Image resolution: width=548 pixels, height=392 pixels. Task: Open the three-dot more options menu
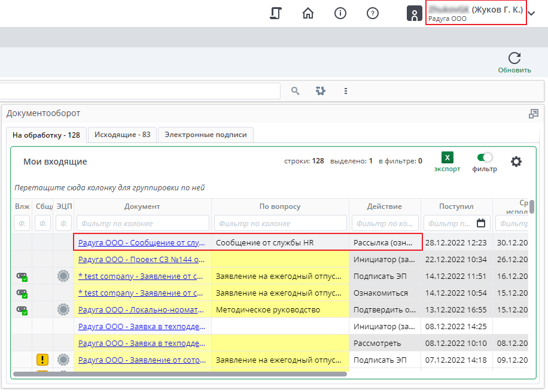(345, 91)
